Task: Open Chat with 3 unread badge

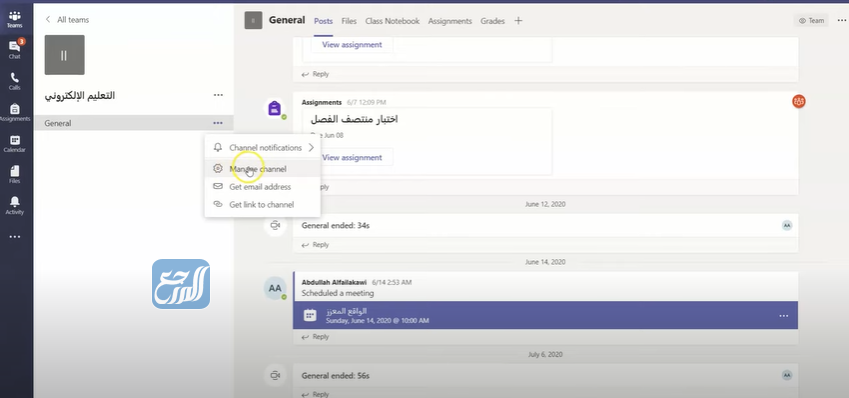Action: 15,49
